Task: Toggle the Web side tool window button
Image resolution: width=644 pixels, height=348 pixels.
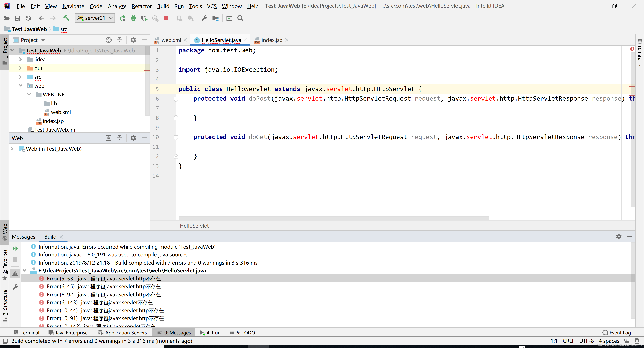Action: point(5,232)
